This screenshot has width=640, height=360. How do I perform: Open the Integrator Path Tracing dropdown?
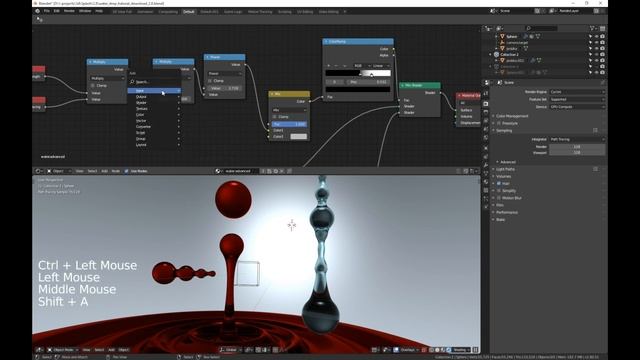pyautogui.click(x=577, y=139)
